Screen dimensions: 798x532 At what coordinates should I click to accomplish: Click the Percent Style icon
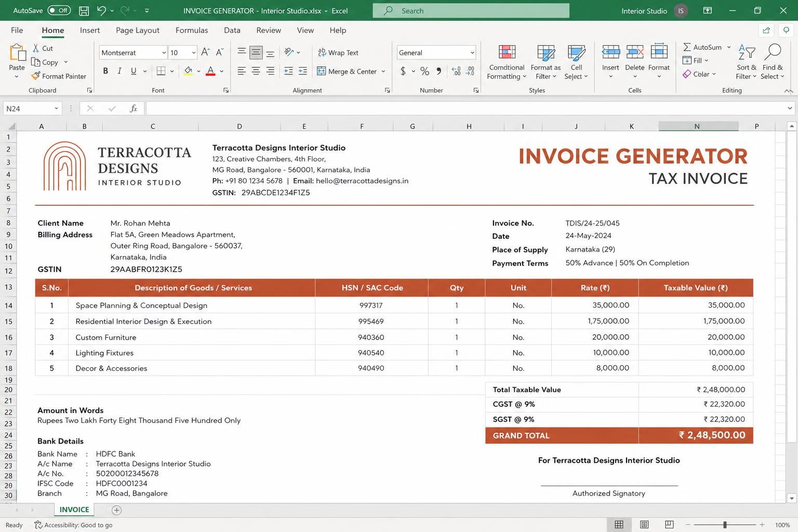click(x=425, y=71)
